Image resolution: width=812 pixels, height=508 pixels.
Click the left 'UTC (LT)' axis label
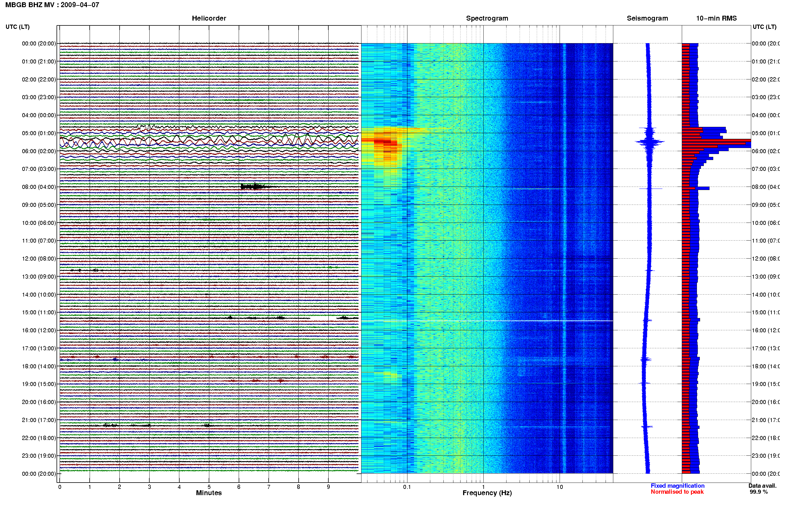coord(17,27)
